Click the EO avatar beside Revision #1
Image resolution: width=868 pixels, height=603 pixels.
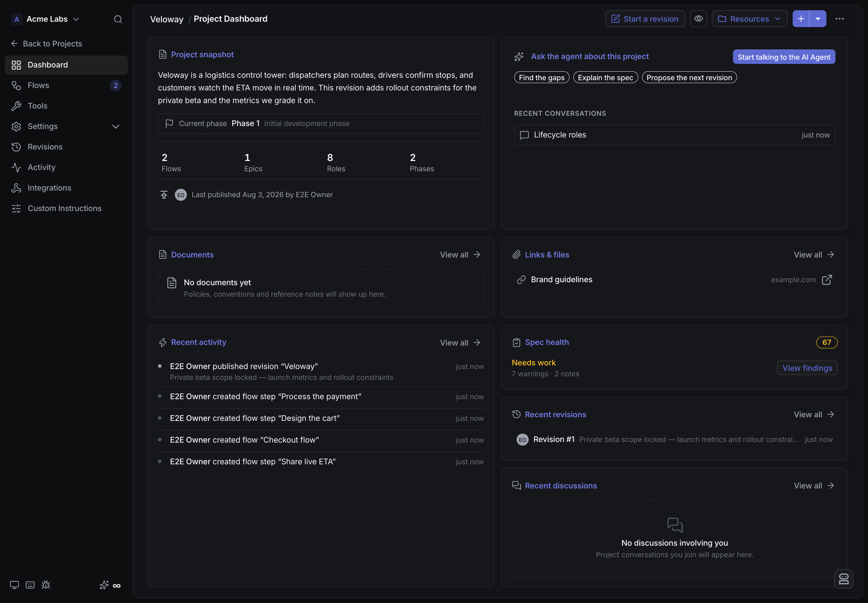[522, 440]
